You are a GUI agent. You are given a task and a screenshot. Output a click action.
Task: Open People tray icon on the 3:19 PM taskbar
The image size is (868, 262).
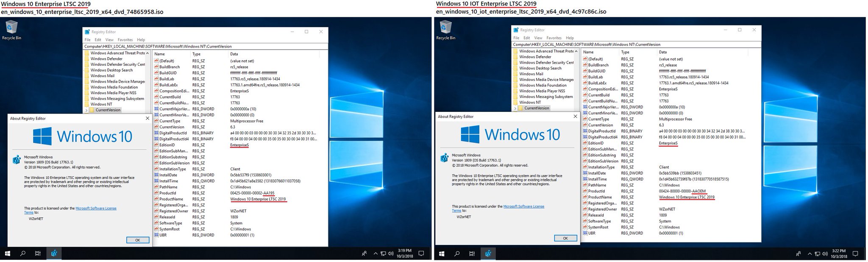364,254
